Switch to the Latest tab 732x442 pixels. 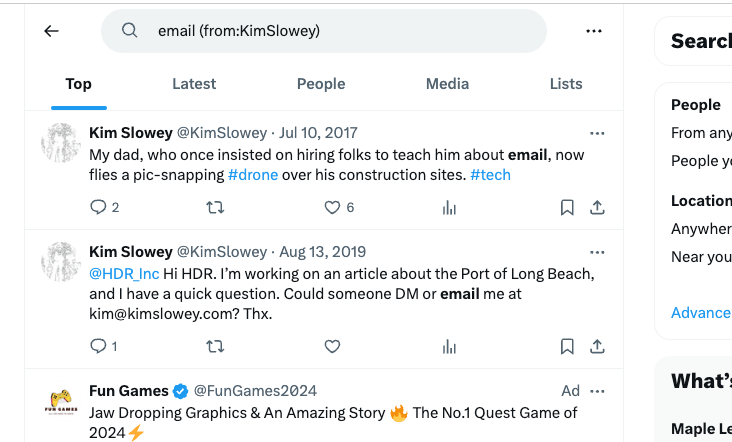pyautogui.click(x=194, y=84)
